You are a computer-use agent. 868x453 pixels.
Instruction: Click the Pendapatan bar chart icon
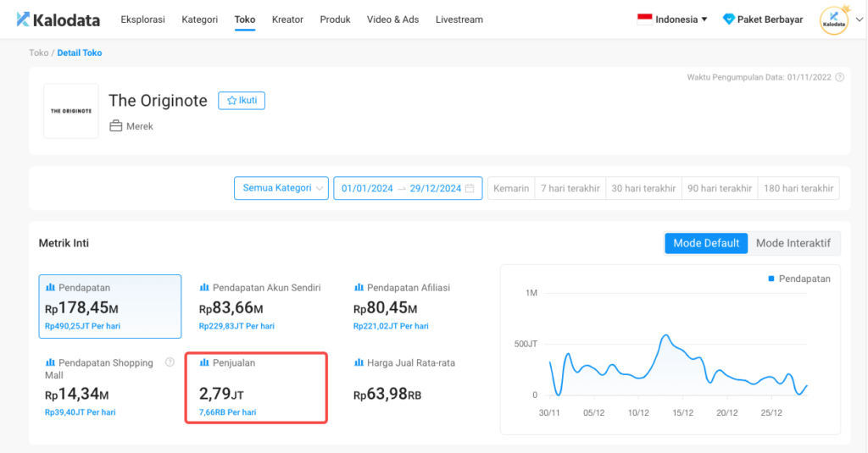(x=50, y=288)
